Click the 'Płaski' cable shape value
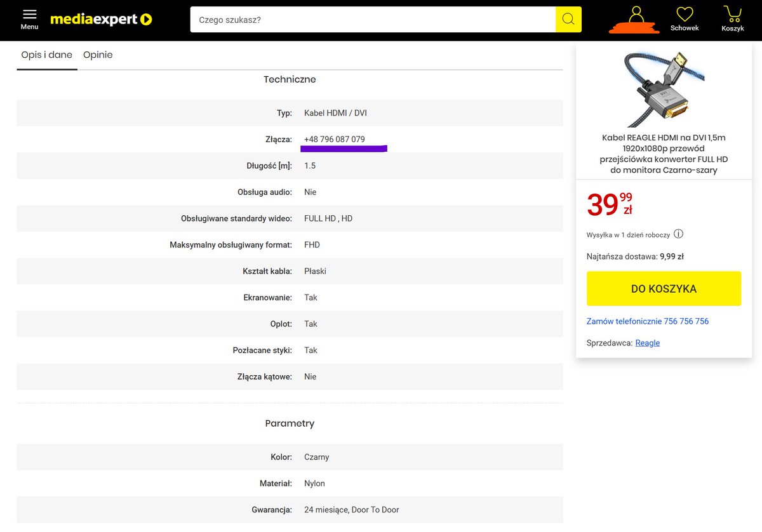 (x=315, y=271)
